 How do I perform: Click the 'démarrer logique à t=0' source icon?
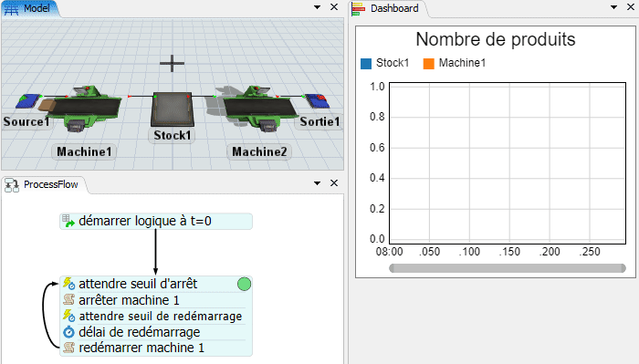pos(68,221)
